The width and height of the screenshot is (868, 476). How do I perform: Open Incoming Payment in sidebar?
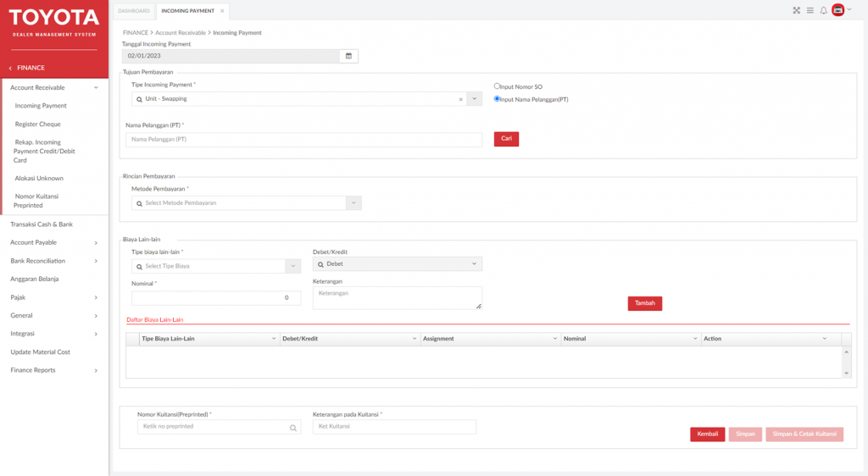41,106
